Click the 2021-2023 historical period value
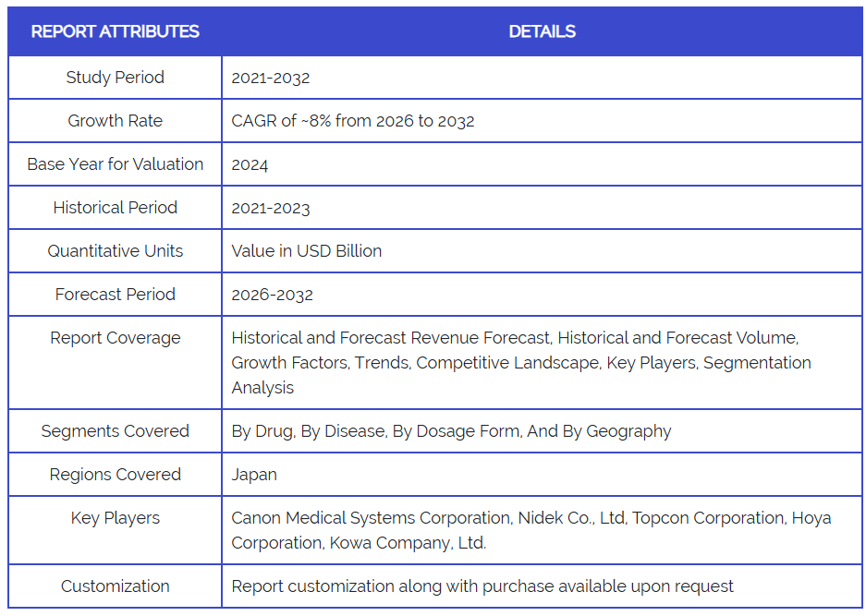This screenshot has height=616, width=866. [x=271, y=208]
